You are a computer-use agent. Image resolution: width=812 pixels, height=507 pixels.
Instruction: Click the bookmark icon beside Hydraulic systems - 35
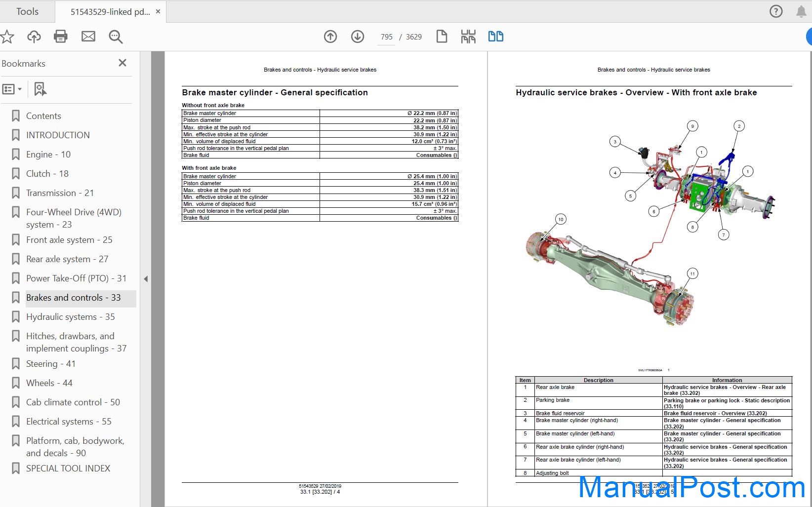click(16, 317)
